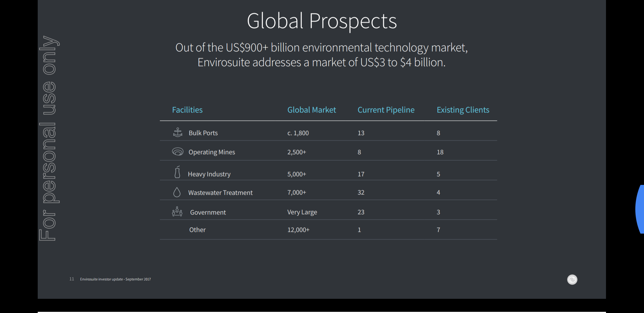
Task: Click the 'US$900+ billion environmental technology market' line
Action: (x=321, y=48)
